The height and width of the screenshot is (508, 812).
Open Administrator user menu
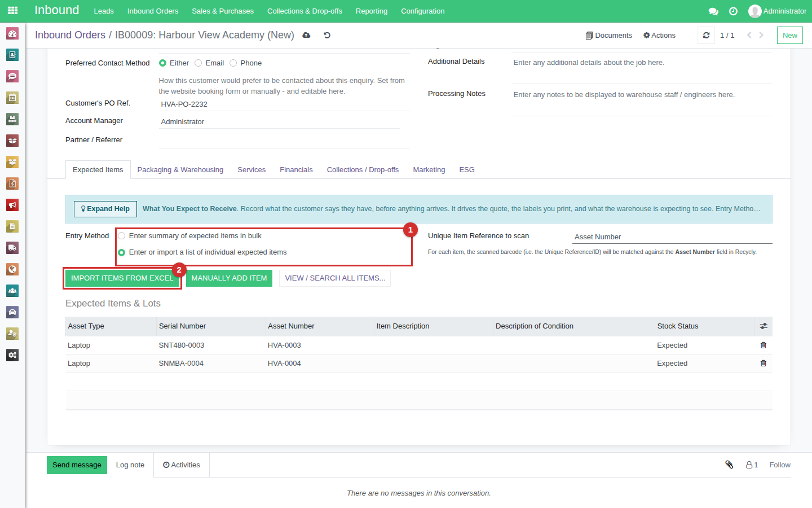pyautogui.click(x=777, y=11)
